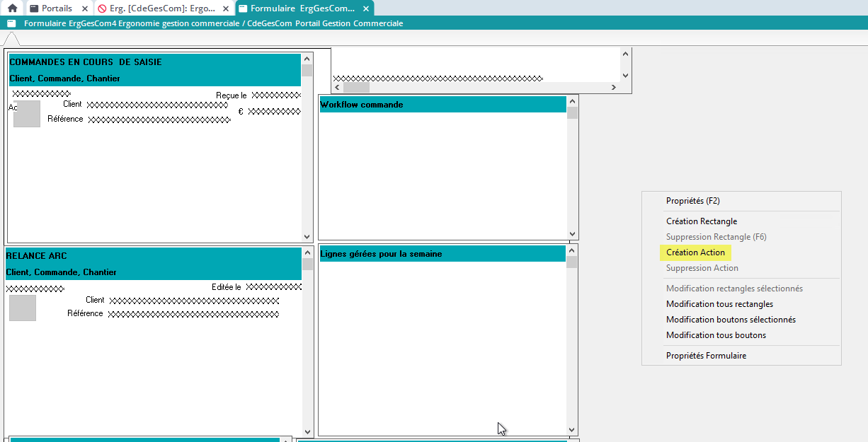Viewport: 868px width, 442px height.
Task: Choose Création Rectangle menu entry
Action: tap(701, 221)
